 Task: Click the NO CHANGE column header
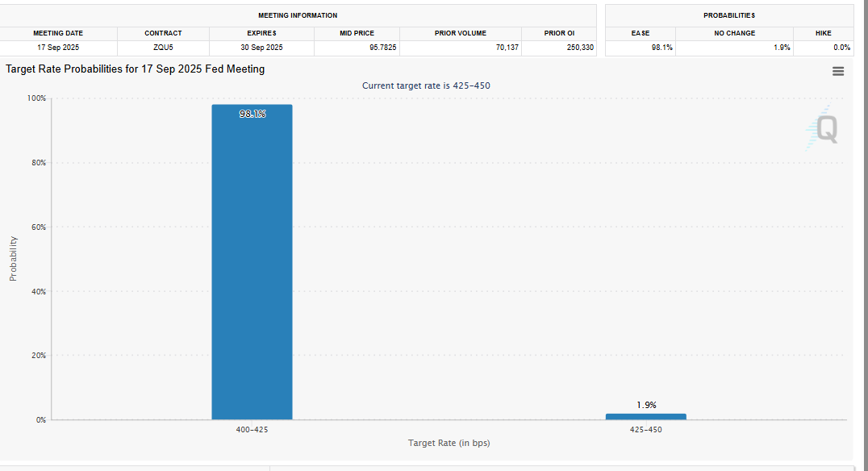click(735, 33)
